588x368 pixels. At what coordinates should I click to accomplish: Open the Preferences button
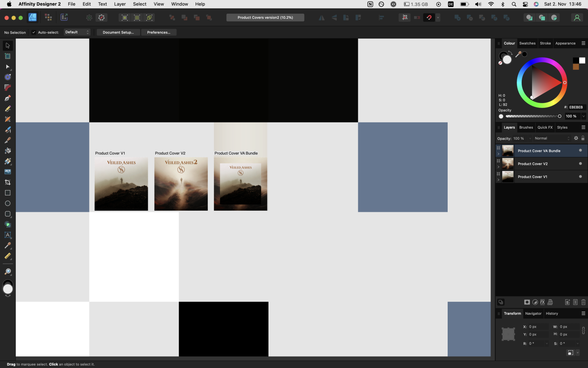158,33
